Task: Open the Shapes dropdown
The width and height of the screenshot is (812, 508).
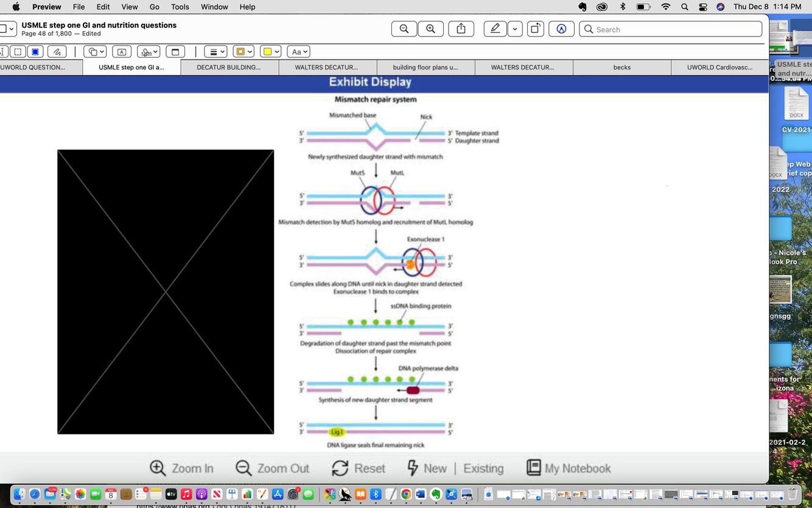Action: click(x=95, y=52)
